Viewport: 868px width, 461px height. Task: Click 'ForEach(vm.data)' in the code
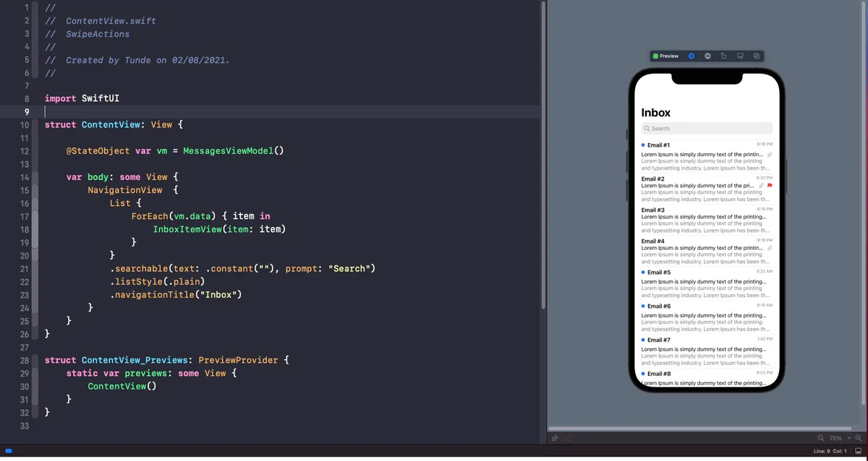point(174,216)
